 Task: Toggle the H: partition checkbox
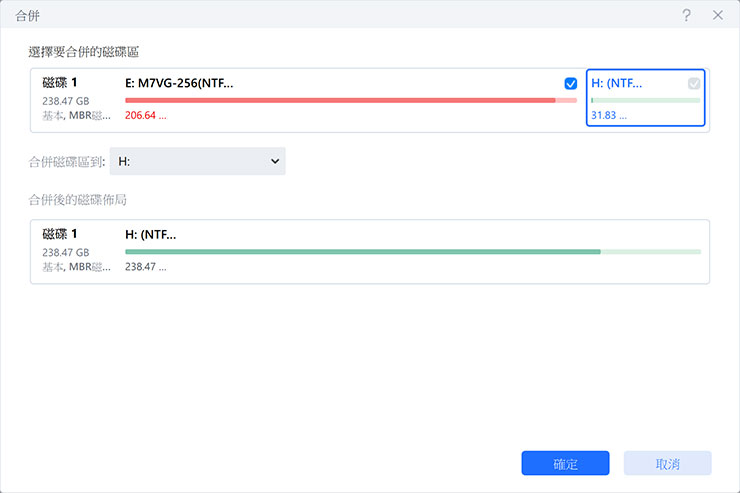(694, 84)
